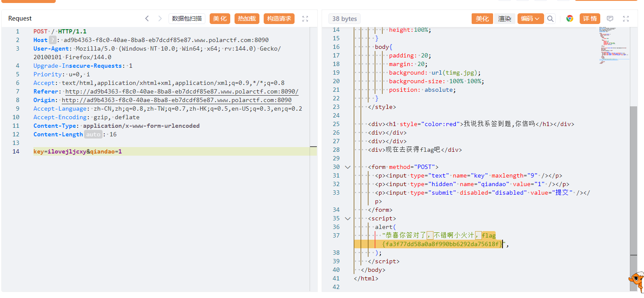Click the User-Agent header line
Image resolution: width=644 pixels, height=298 pixels.
click(x=157, y=53)
